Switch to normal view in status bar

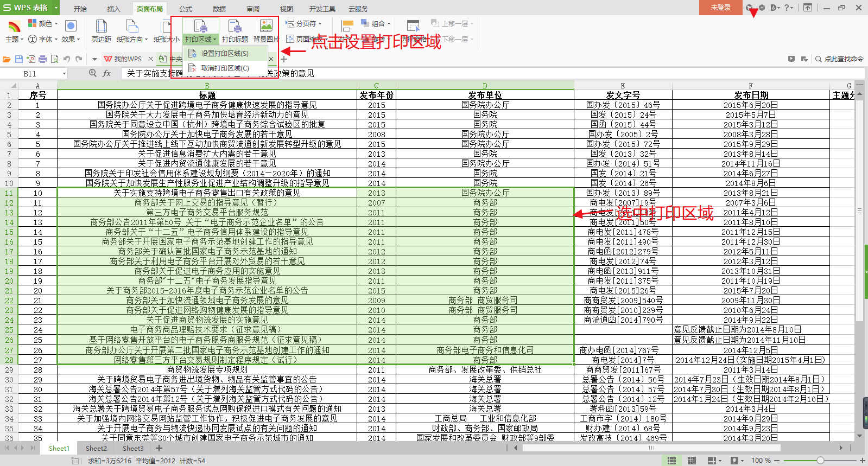671,461
